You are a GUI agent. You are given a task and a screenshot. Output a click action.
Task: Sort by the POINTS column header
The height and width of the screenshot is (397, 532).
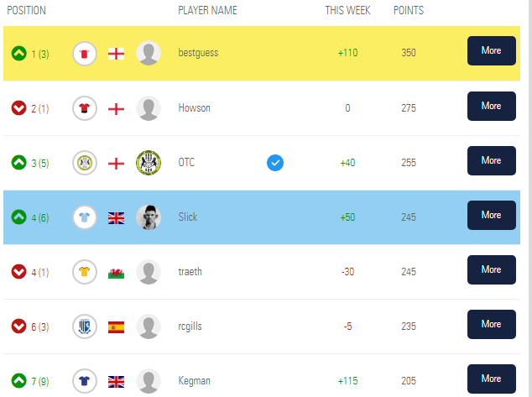pos(409,11)
